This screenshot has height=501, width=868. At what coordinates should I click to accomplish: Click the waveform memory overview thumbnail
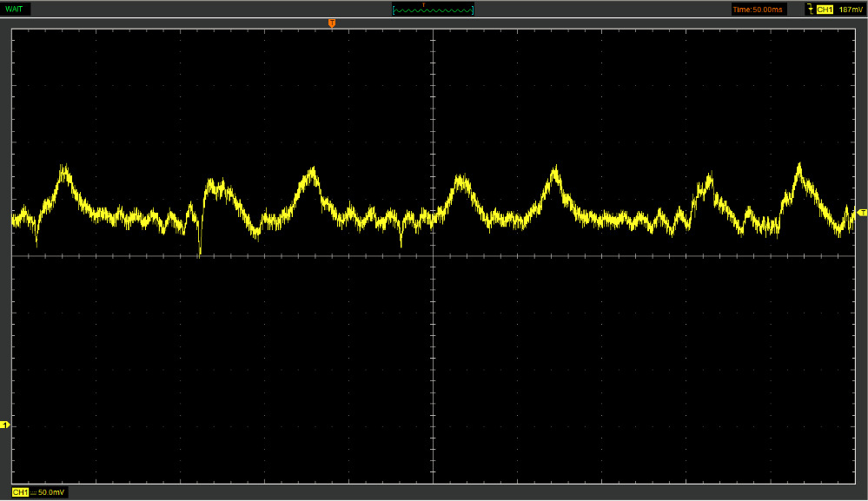[x=433, y=10]
